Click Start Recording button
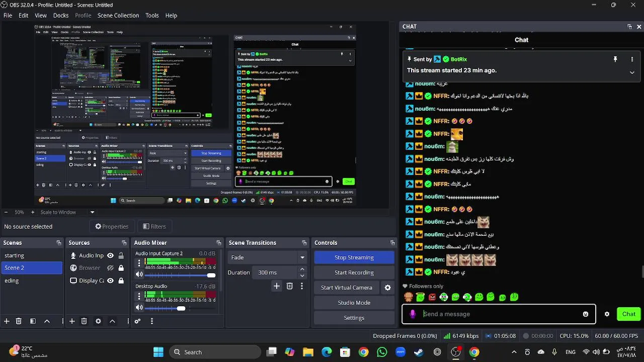 click(x=354, y=273)
